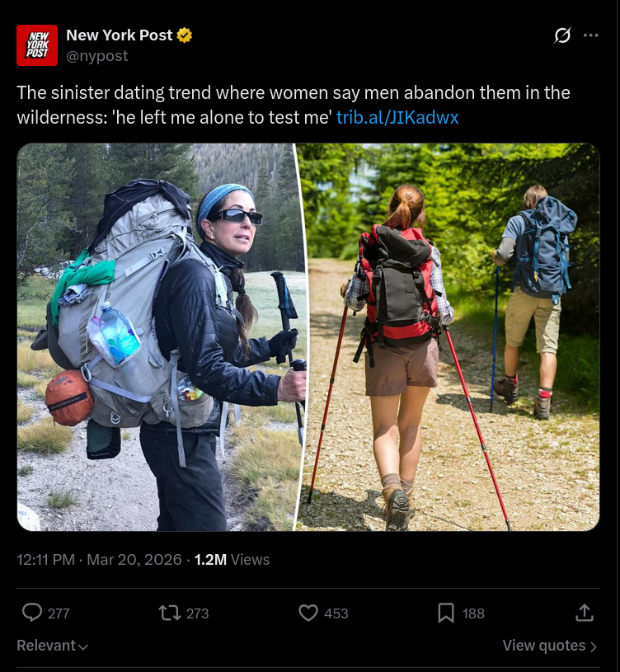Image resolution: width=620 pixels, height=672 pixels.
Task: Repost using the retweet arrows icon
Action: click(170, 613)
